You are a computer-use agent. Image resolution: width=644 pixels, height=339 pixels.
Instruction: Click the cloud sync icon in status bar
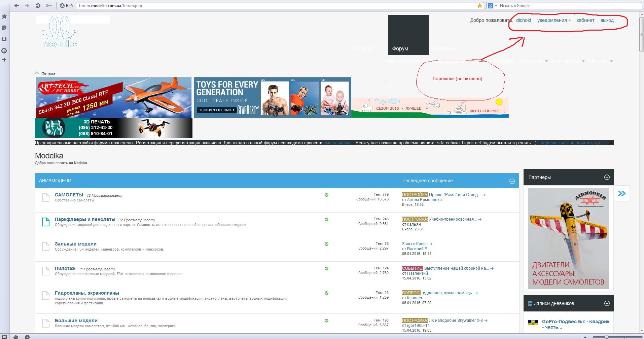click(16, 337)
